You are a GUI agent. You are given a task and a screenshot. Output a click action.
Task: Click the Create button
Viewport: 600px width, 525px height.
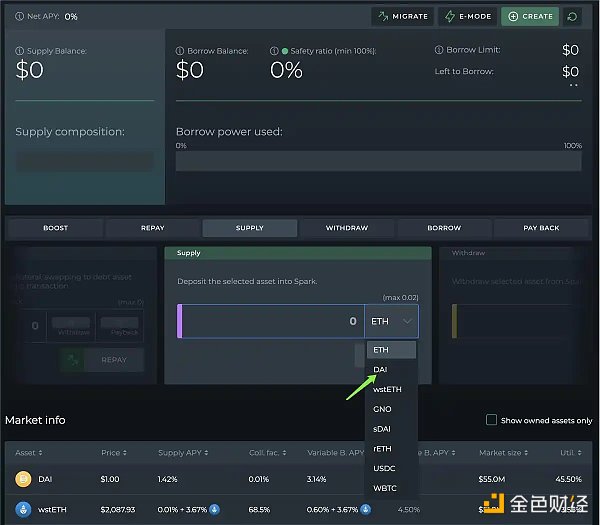click(x=530, y=16)
